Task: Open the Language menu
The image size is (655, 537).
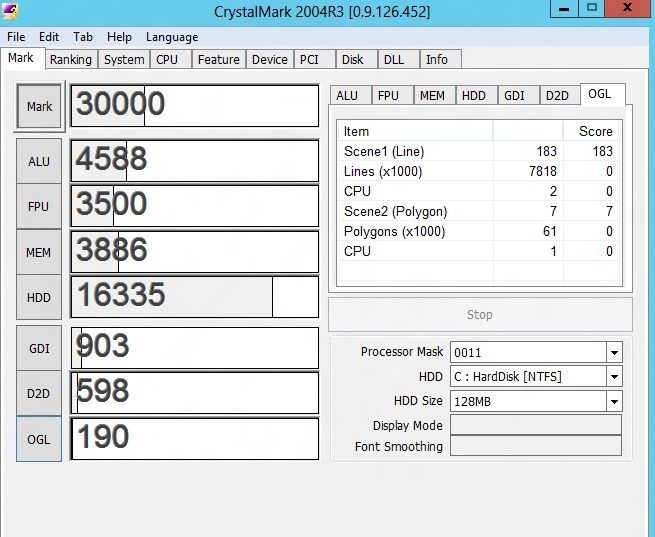Action: pyautogui.click(x=172, y=37)
